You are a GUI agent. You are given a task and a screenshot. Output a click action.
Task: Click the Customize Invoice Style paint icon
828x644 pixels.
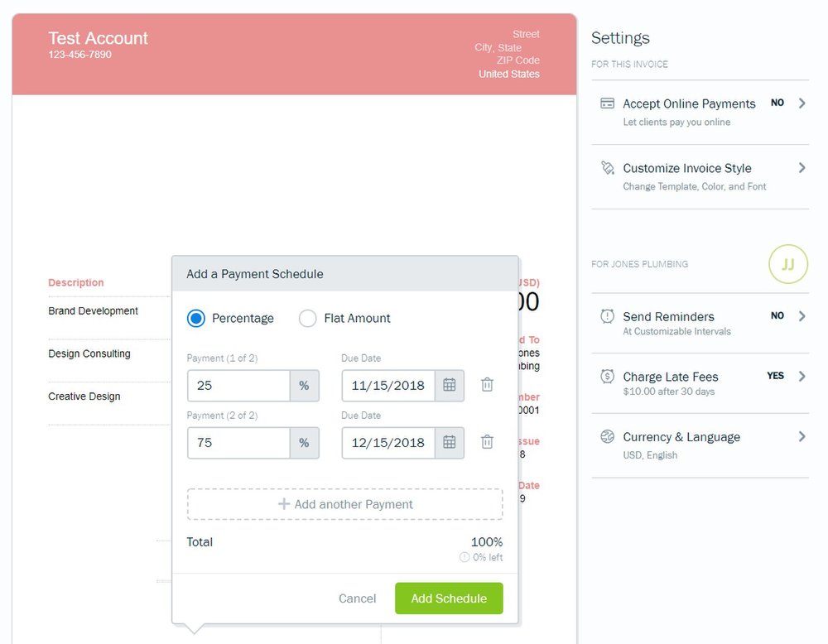coord(607,168)
